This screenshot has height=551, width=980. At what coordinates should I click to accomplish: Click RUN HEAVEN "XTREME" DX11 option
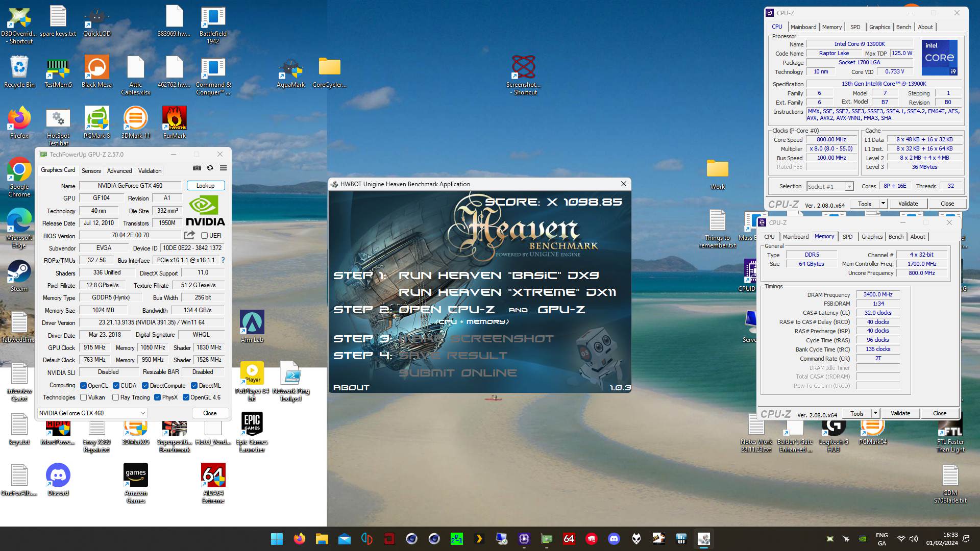tap(507, 292)
